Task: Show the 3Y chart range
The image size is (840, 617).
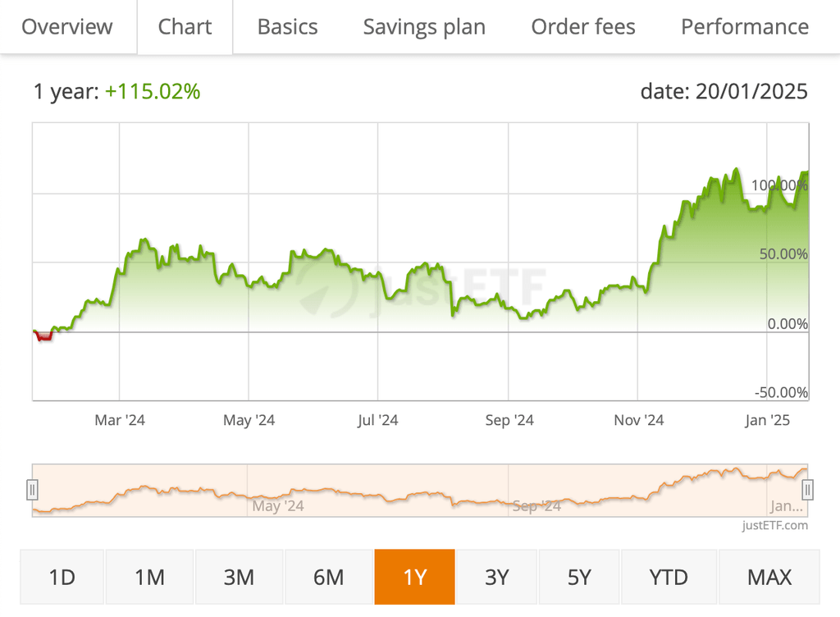Action: (496, 577)
